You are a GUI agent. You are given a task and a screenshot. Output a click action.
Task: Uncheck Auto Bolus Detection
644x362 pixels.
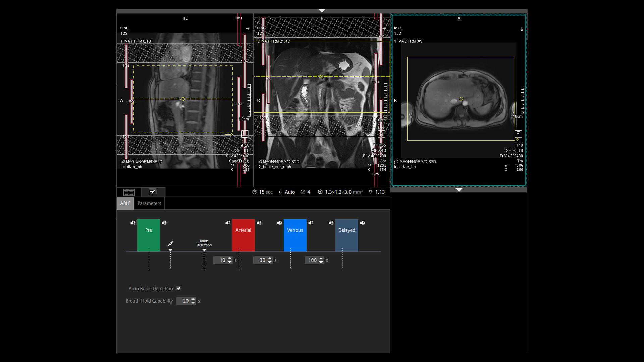(179, 288)
